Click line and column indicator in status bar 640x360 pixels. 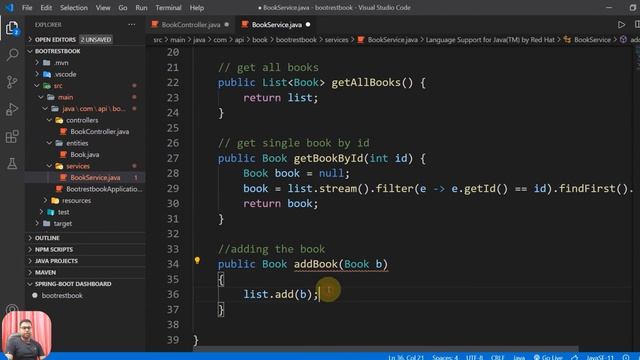point(406,357)
